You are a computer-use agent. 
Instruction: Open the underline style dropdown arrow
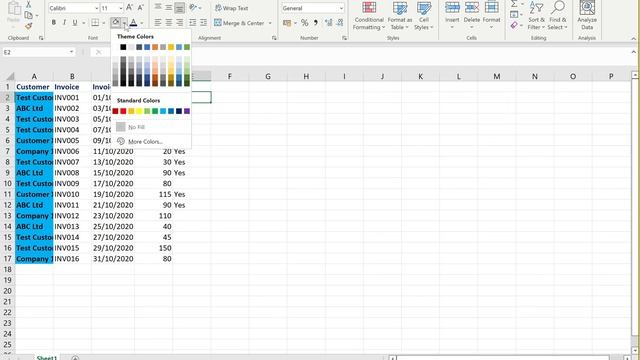point(84,23)
